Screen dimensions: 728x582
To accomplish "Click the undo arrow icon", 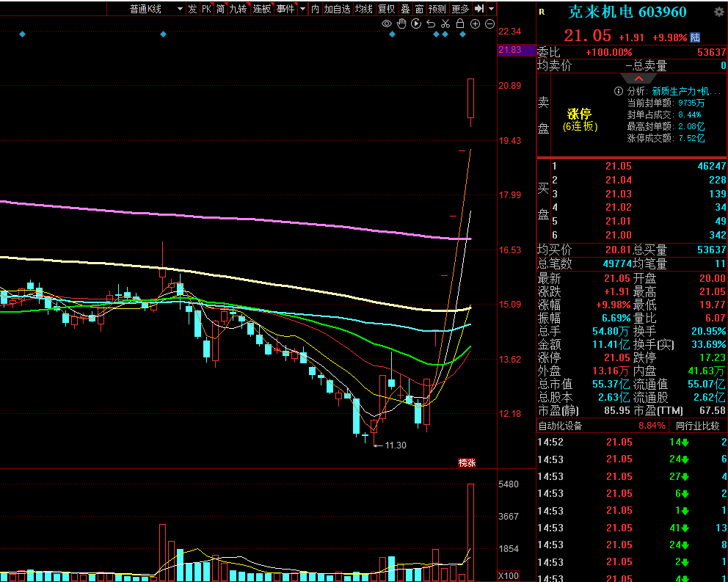I will point(431,24).
